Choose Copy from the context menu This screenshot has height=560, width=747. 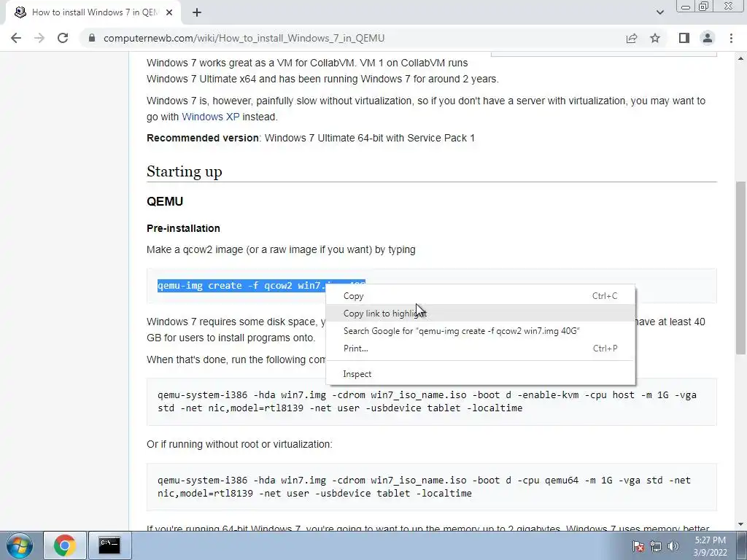(481, 296)
